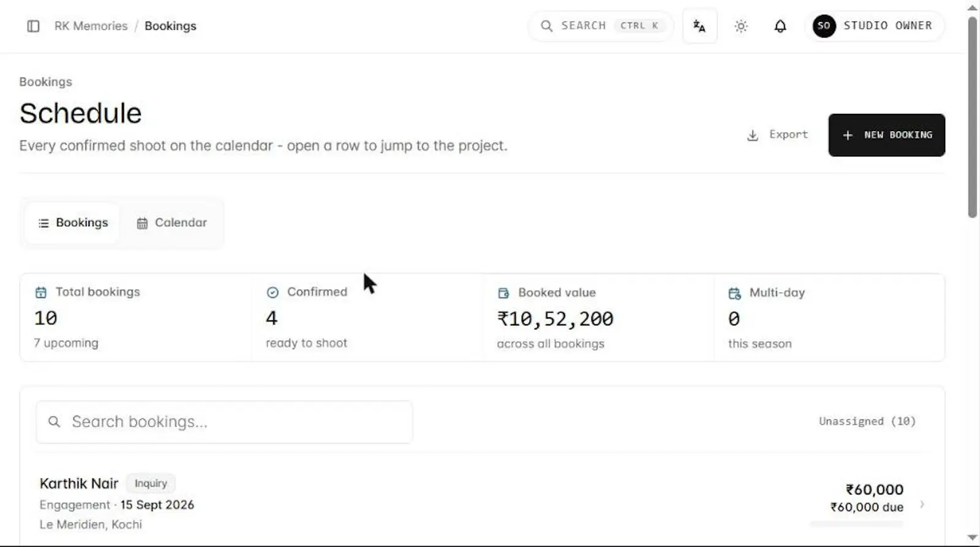The height and width of the screenshot is (547, 980).
Task: Click the ₹60,000 due amount
Action: (x=867, y=507)
